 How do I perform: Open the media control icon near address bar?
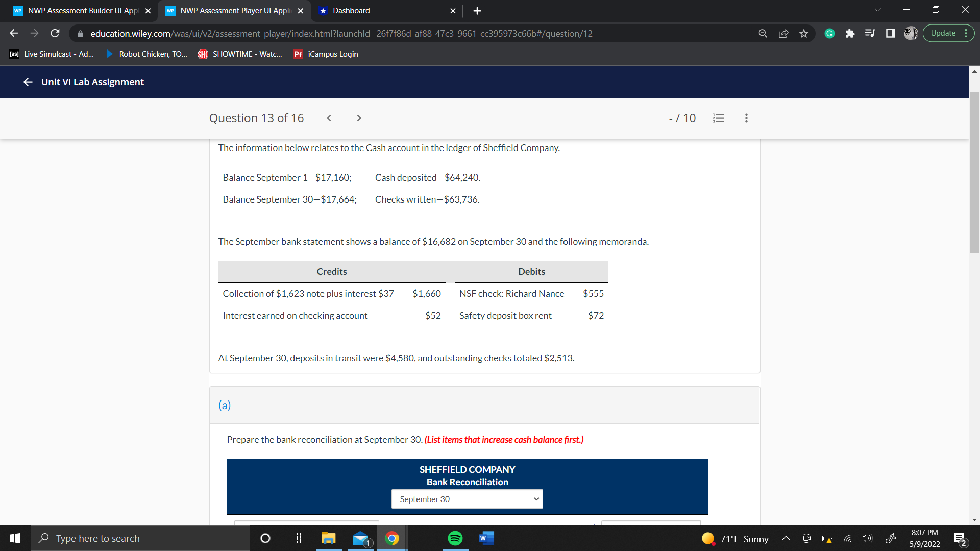(x=870, y=33)
